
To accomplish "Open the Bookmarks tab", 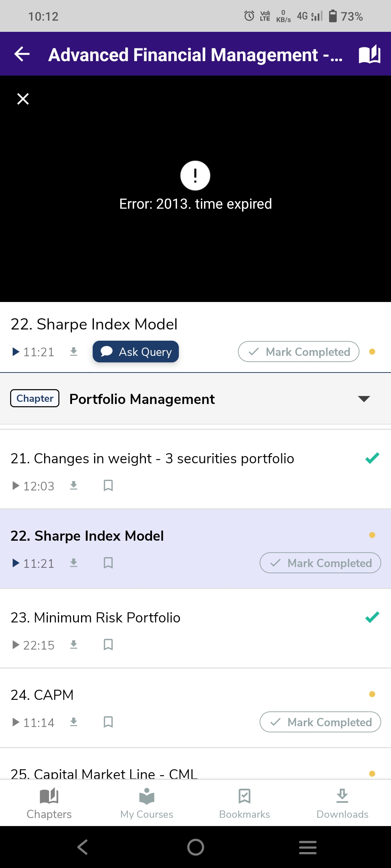I will click(244, 804).
